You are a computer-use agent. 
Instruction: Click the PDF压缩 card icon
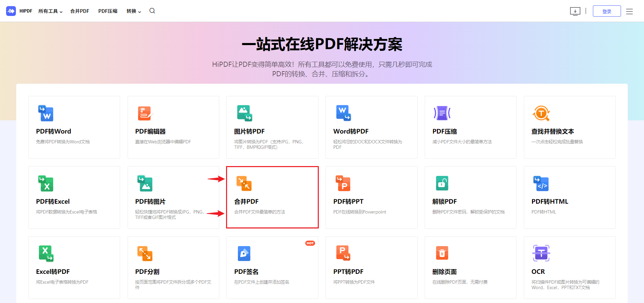[x=442, y=113]
